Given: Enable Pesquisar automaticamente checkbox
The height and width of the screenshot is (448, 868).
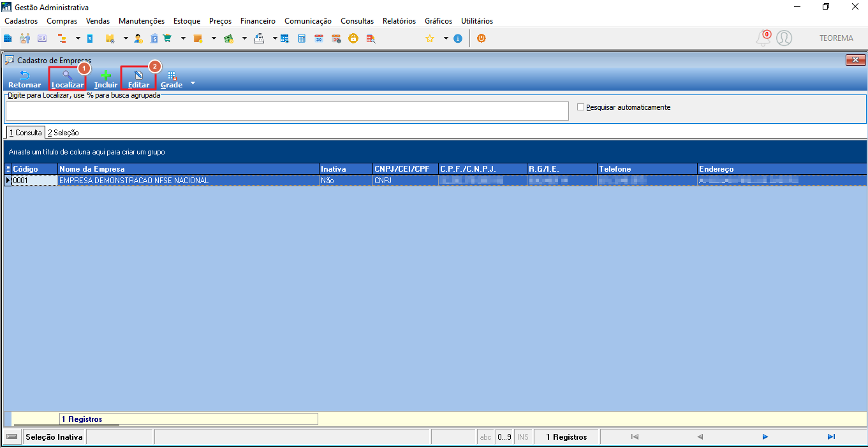Looking at the screenshot, I should pyautogui.click(x=580, y=107).
